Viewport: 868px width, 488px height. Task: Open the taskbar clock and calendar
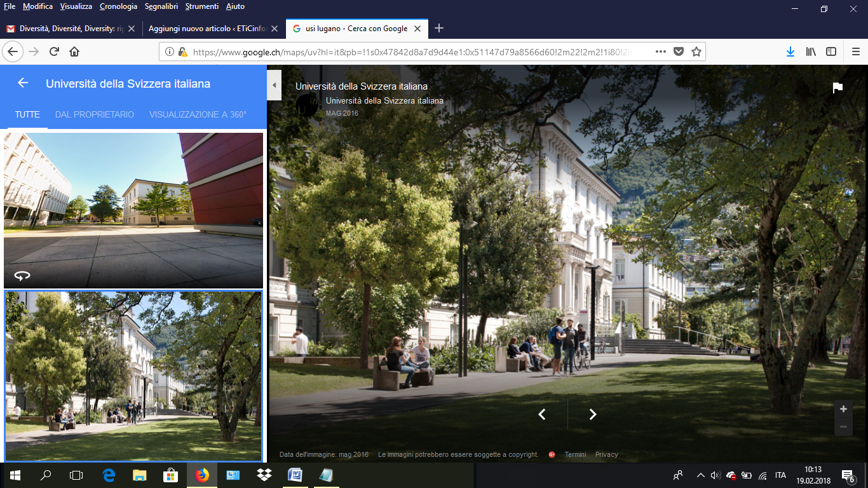tap(813, 475)
